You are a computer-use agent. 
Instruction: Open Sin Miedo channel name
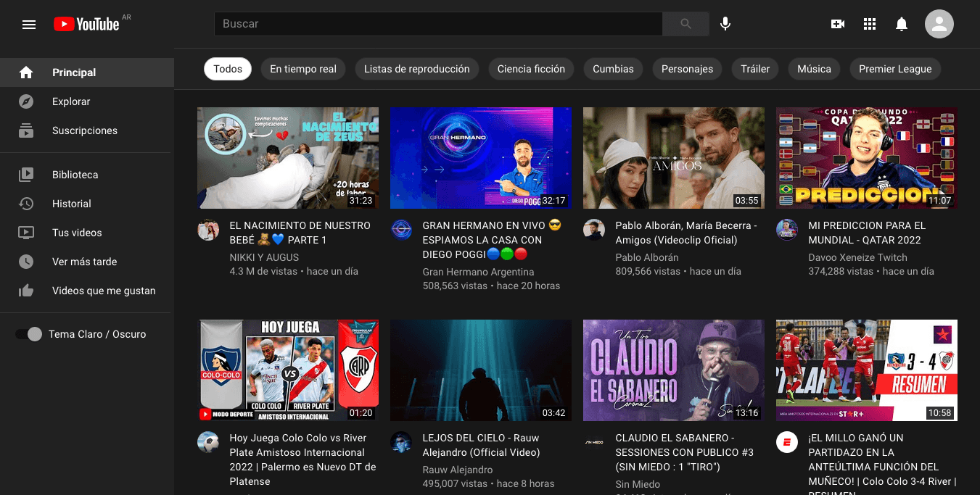click(x=638, y=484)
